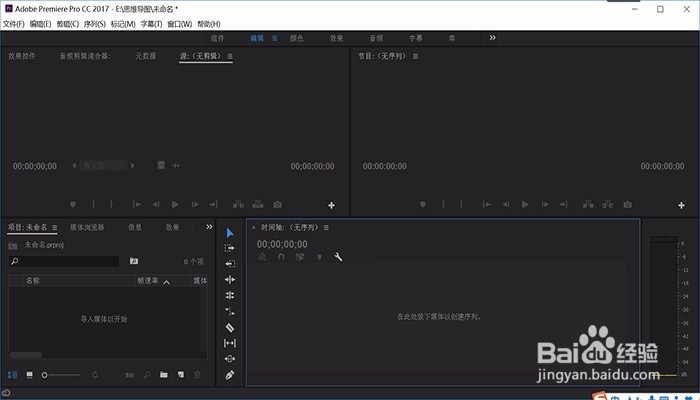Open 项目: 未命名 panel menu

[x=54, y=227]
